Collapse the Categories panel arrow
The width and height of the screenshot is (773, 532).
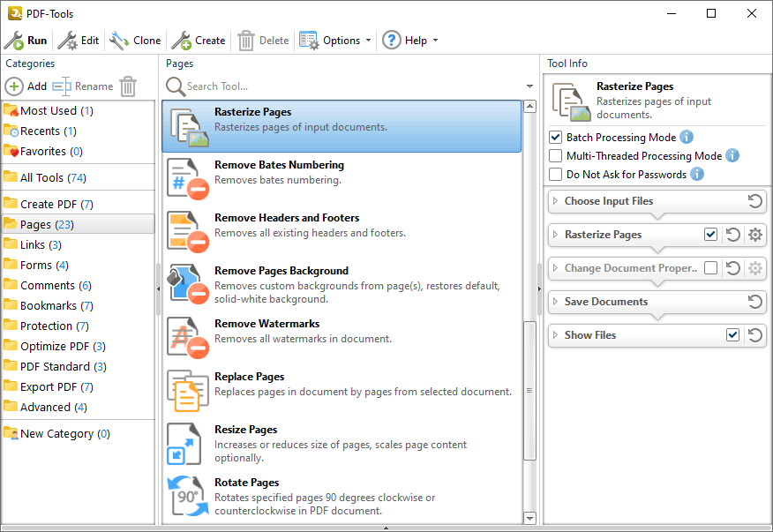click(x=158, y=288)
